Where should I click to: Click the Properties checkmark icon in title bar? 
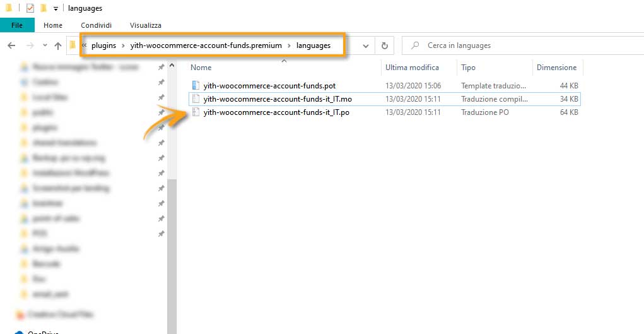[30, 8]
